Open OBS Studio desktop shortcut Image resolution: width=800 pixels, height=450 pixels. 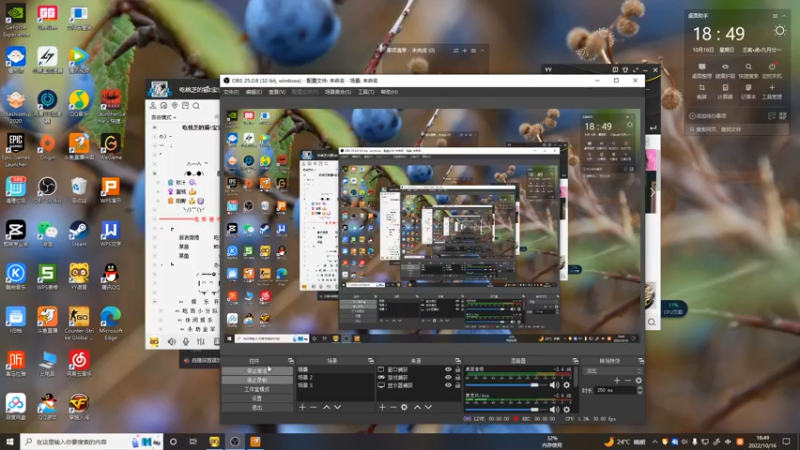click(x=47, y=190)
